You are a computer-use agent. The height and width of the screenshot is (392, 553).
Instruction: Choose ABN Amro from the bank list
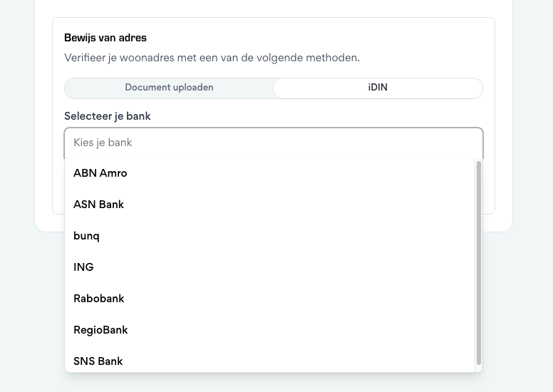pyautogui.click(x=100, y=173)
